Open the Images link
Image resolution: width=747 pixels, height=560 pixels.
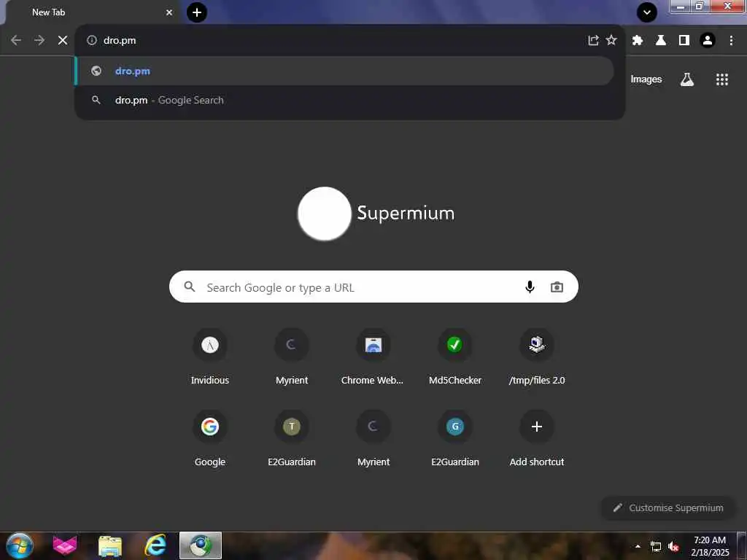pos(646,79)
